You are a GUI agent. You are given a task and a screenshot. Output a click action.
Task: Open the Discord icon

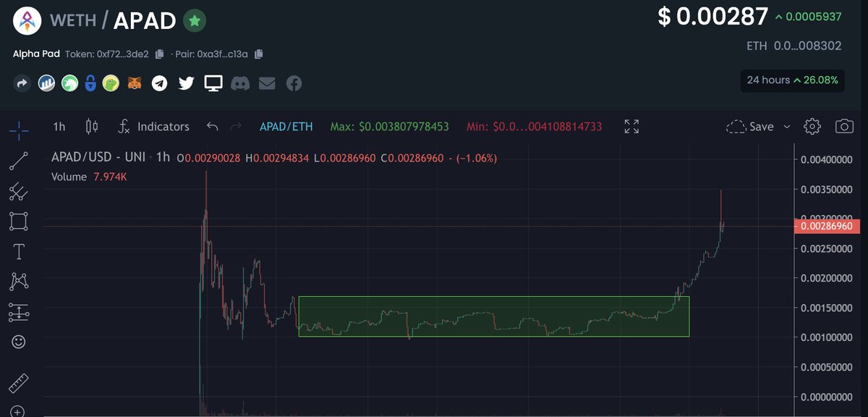coord(240,83)
